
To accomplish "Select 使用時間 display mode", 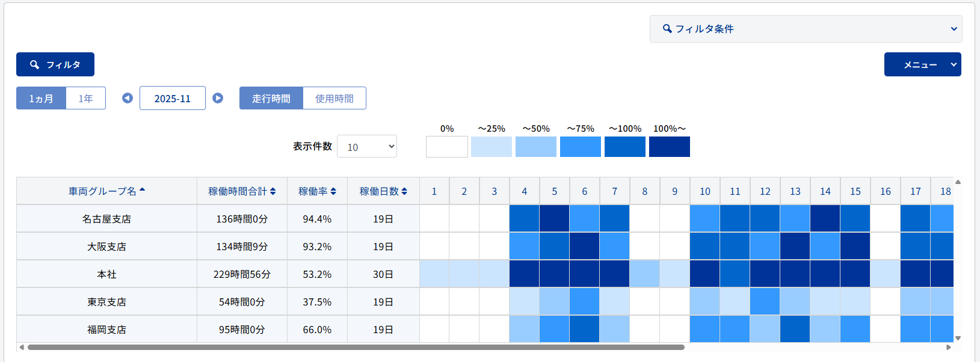I will tap(334, 99).
